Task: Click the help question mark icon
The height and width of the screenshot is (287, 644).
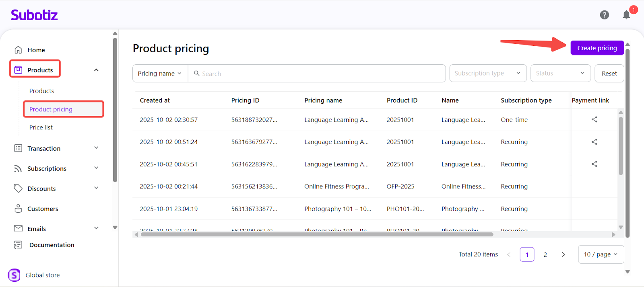Action: [604, 15]
